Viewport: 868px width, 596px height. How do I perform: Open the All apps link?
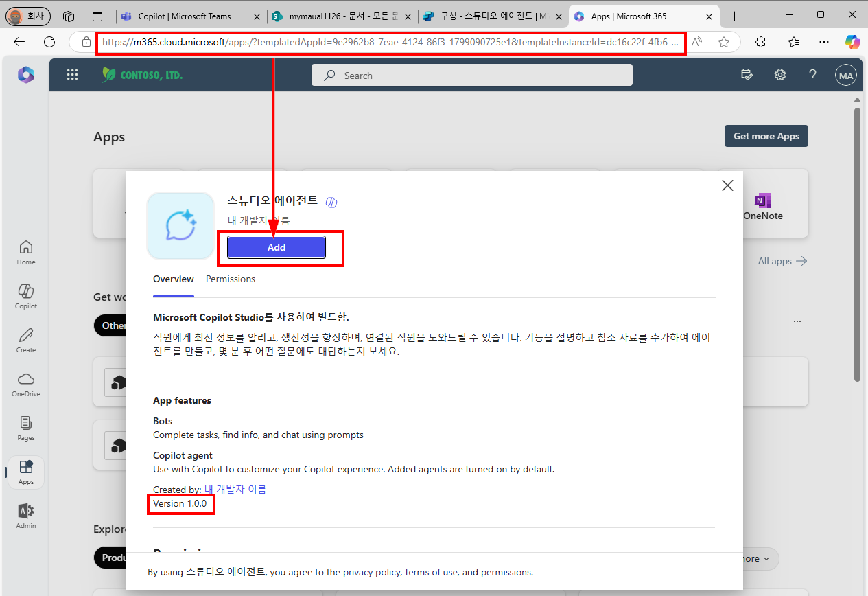click(x=782, y=261)
